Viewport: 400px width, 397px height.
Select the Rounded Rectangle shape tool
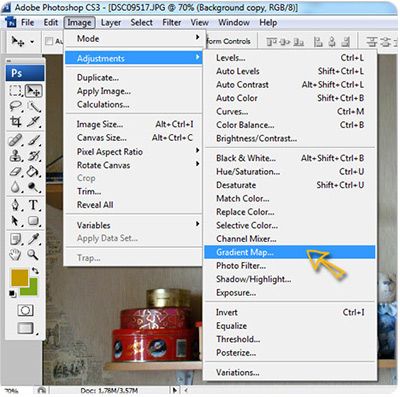(34, 221)
